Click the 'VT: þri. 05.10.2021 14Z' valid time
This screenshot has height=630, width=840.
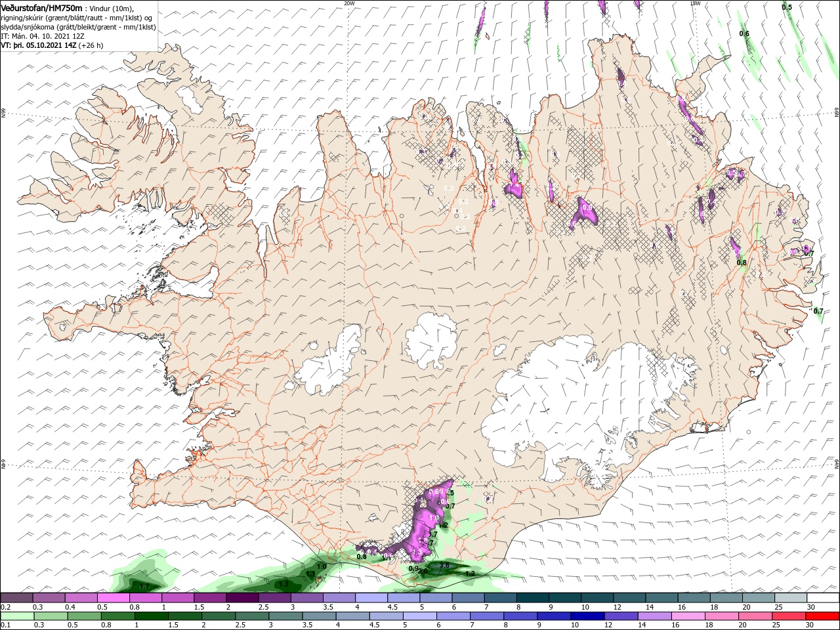click(x=39, y=46)
